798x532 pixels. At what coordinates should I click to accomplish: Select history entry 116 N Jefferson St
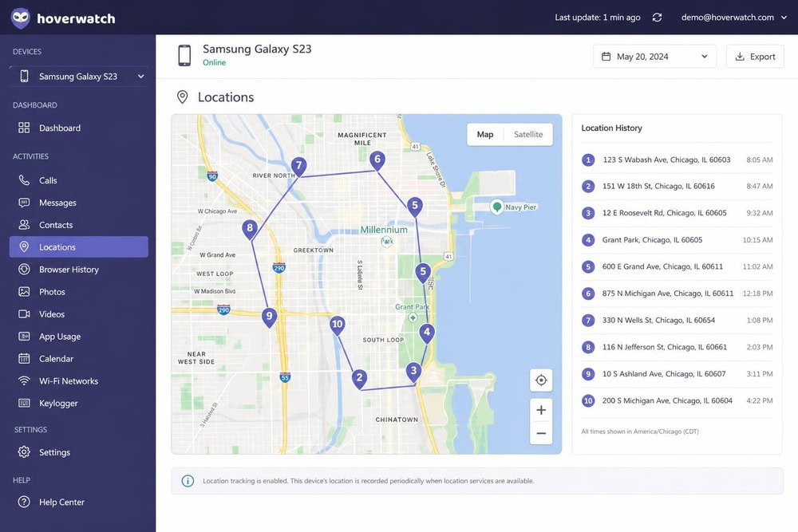[677, 347]
